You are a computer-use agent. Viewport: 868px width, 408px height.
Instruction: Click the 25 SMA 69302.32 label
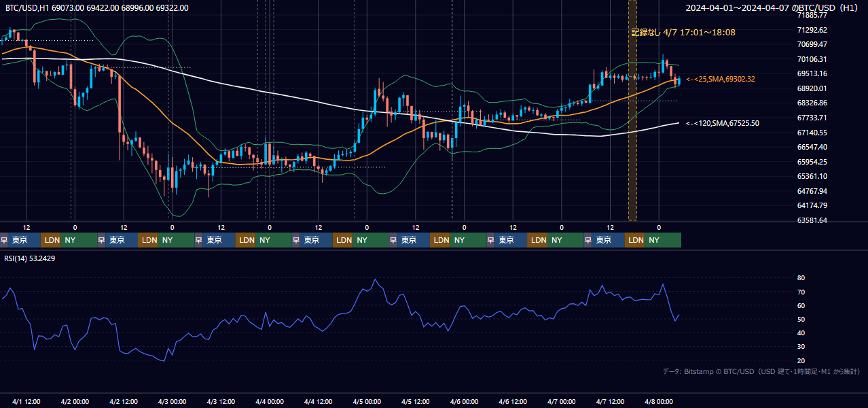[720, 79]
